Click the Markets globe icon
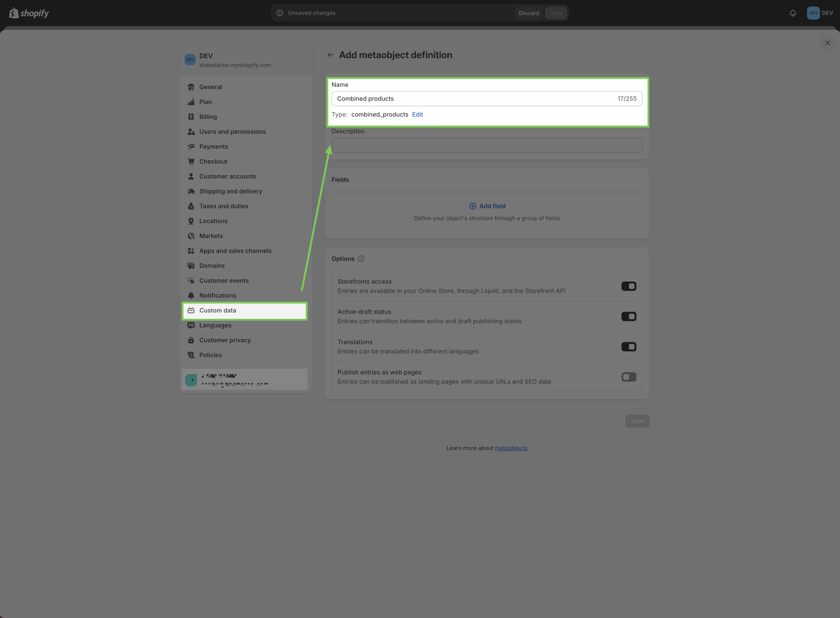The width and height of the screenshot is (840, 618). click(x=191, y=236)
